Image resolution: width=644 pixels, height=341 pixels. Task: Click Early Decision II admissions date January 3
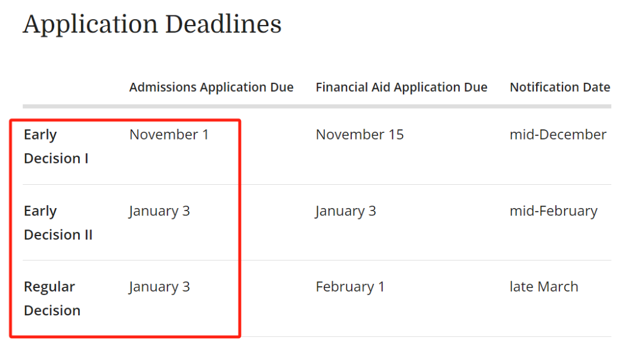pos(159,211)
